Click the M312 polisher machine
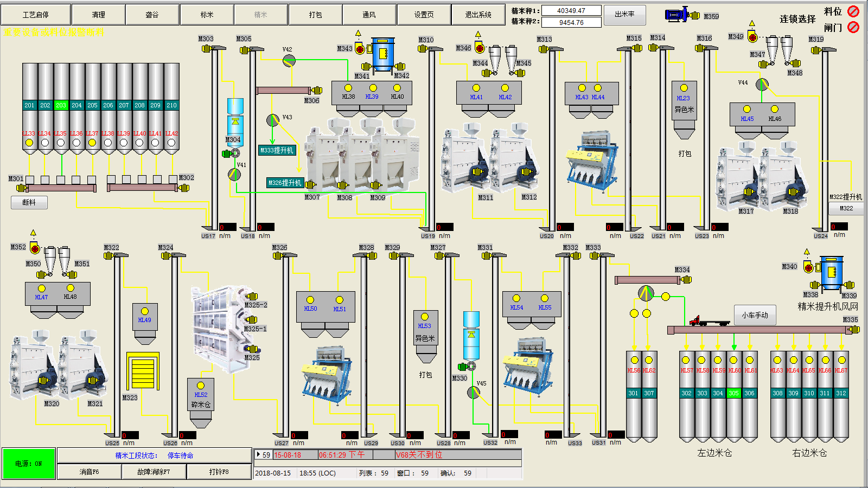Viewport: 868px width, 488px height. pos(513,158)
